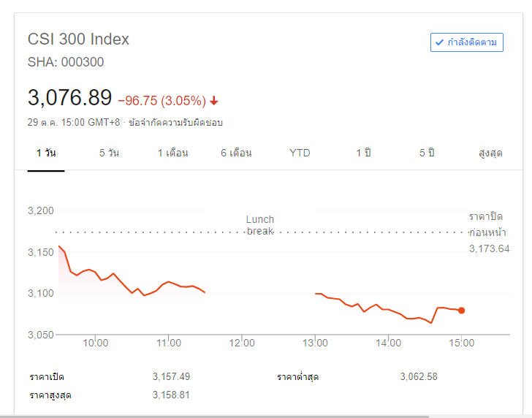Select the YTD tab

click(x=300, y=153)
